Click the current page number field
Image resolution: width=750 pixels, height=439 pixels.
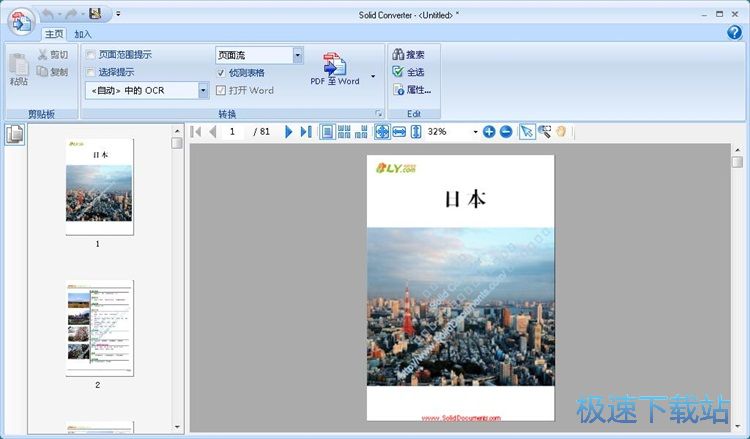[x=233, y=132]
